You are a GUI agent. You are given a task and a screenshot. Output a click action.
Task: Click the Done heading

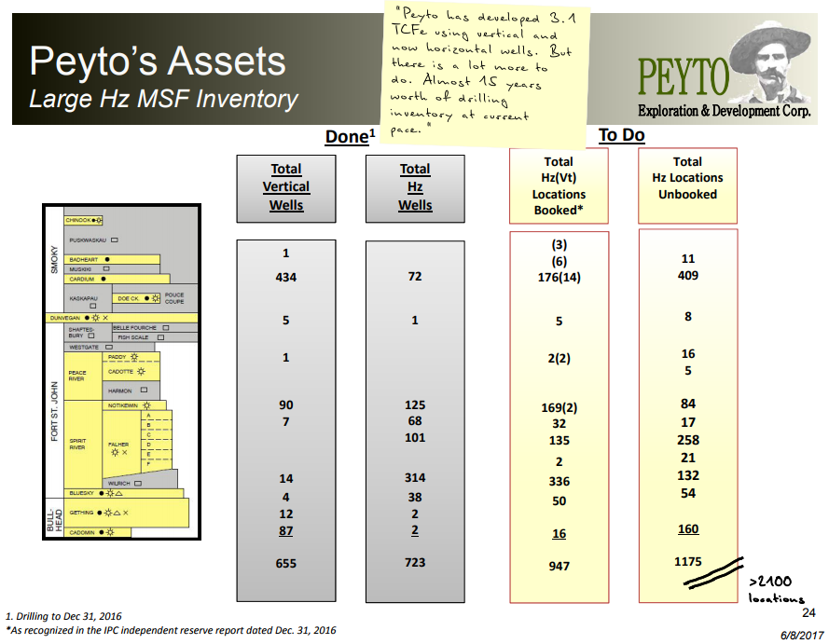pyautogui.click(x=350, y=136)
